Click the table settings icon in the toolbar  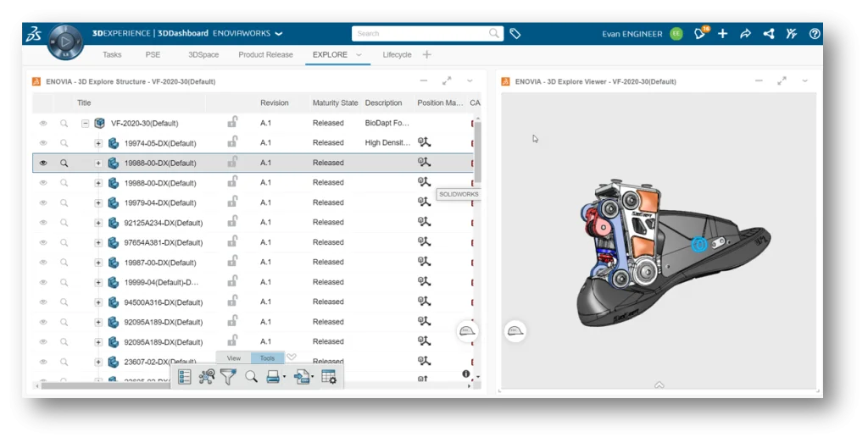(x=329, y=377)
